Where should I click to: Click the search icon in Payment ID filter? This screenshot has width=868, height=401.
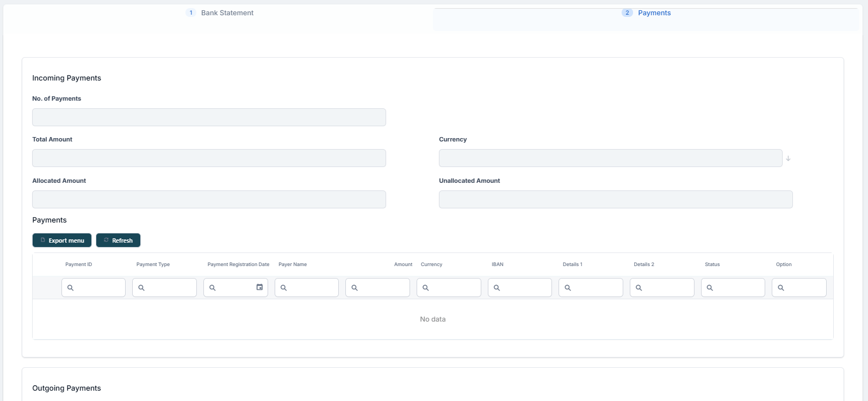(70, 288)
